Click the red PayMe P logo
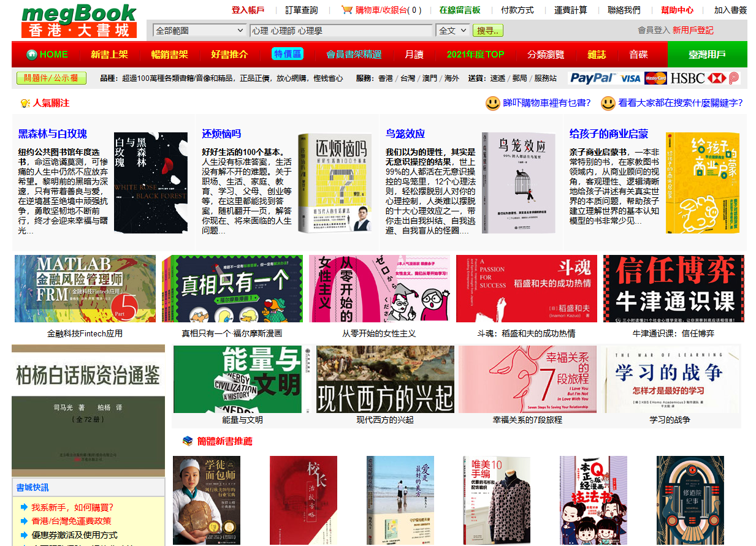This screenshot has height=546, width=756. point(733,78)
